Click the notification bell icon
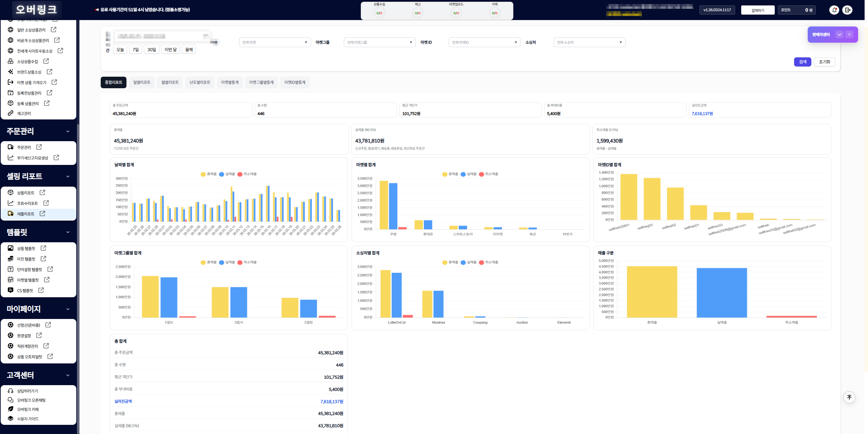 pyautogui.click(x=834, y=10)
